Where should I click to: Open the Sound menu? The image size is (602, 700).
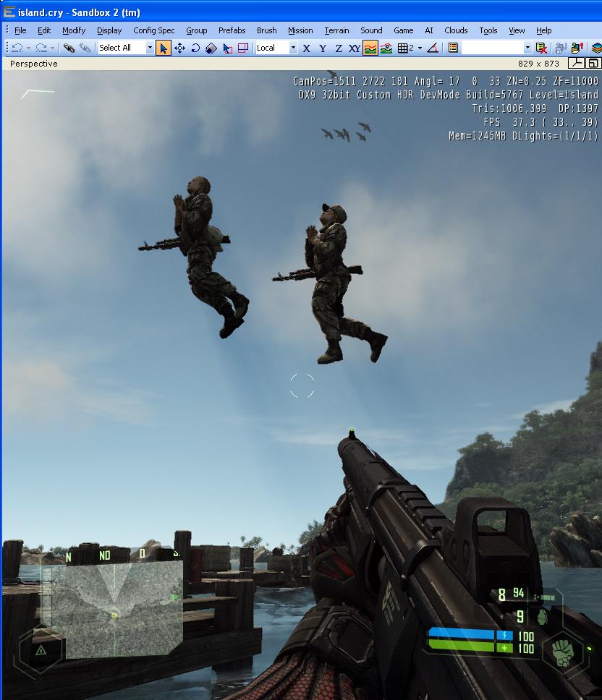[371, 30]
